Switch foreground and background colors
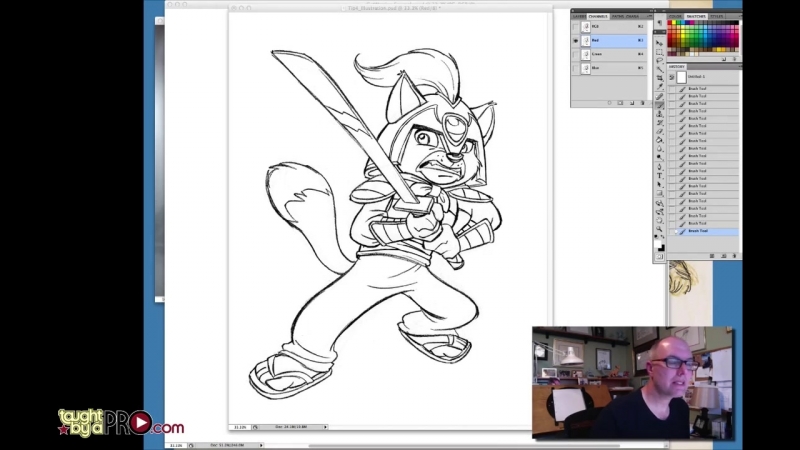The image size is (800, 450). (663, 238)
